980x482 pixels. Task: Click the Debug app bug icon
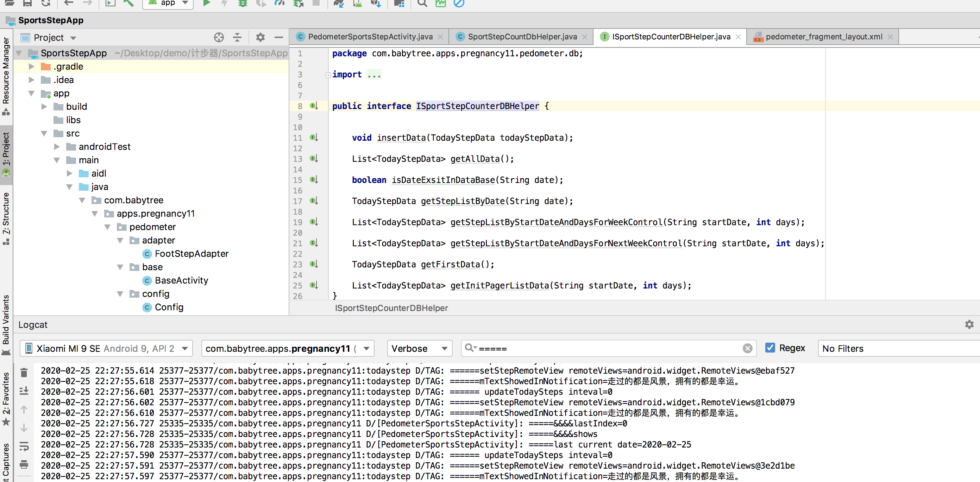pos(242,4)
